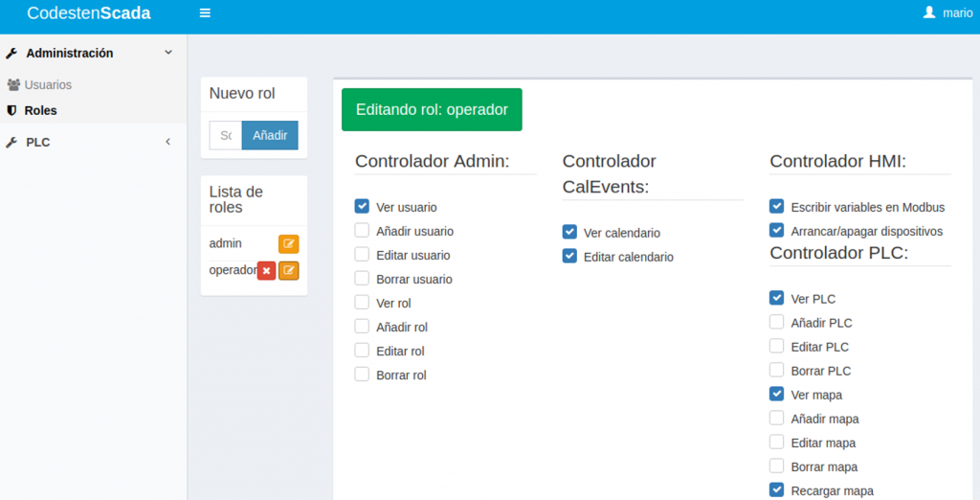The image size is (980, 500).
Task: Toggle the Escribir variables en Modbus checkbox
Action: click(x=776, y=207)
